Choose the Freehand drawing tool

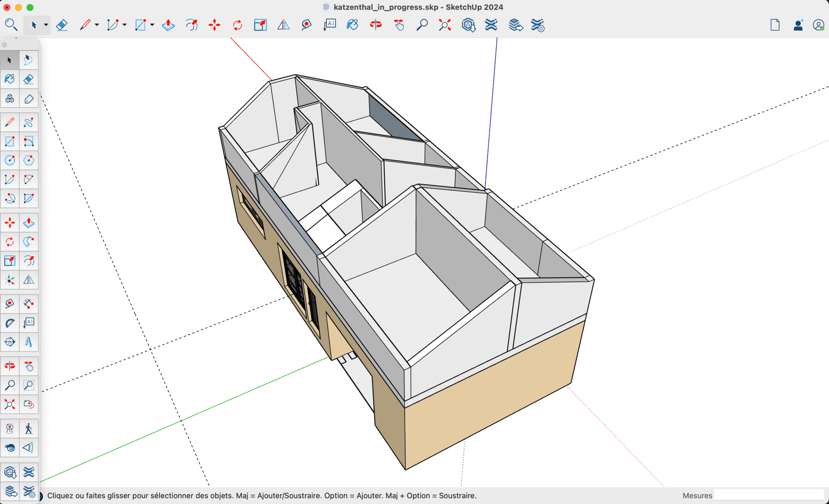[x=29, y=122]
